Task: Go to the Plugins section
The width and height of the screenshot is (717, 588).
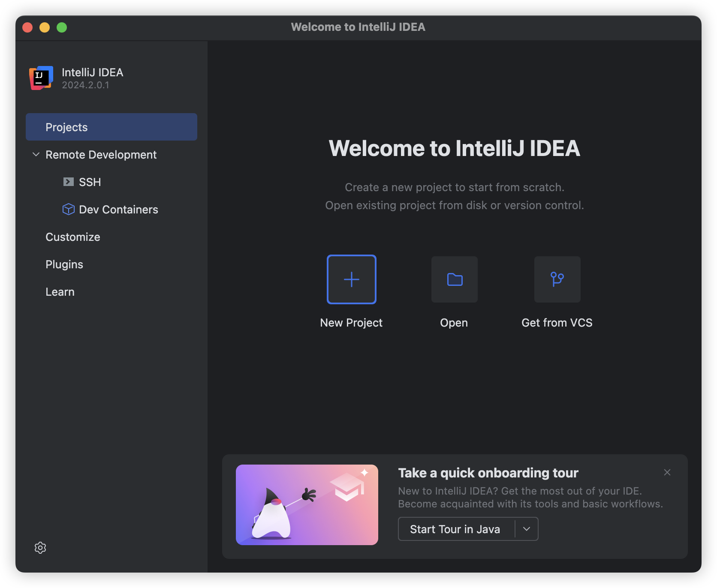Action: click(x=64, y=264)
